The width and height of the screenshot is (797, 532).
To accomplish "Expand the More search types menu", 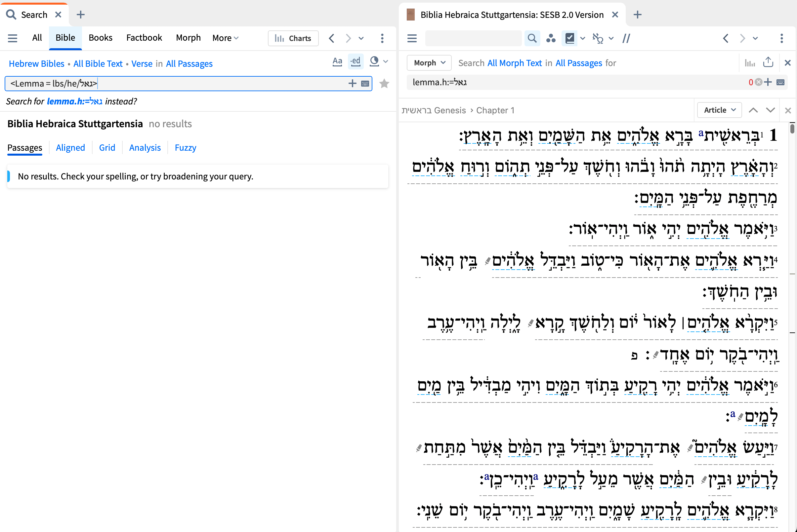I will (225, 38).
